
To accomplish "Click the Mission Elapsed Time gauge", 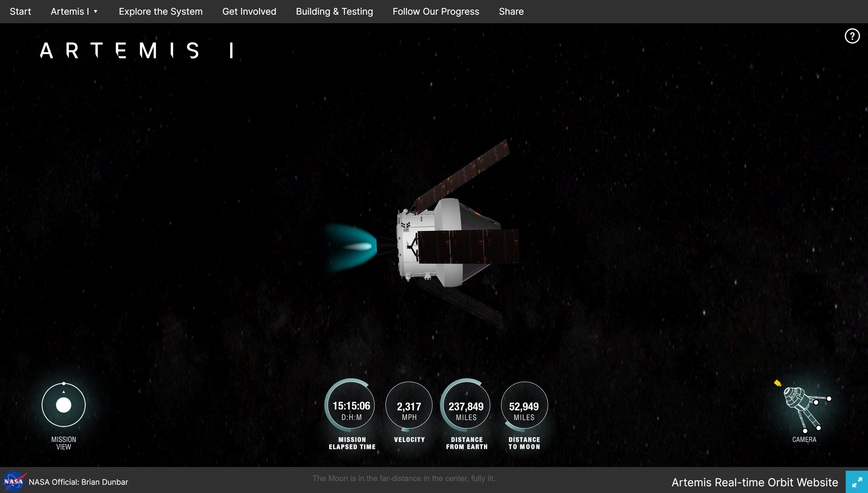I will pos(351,406).
